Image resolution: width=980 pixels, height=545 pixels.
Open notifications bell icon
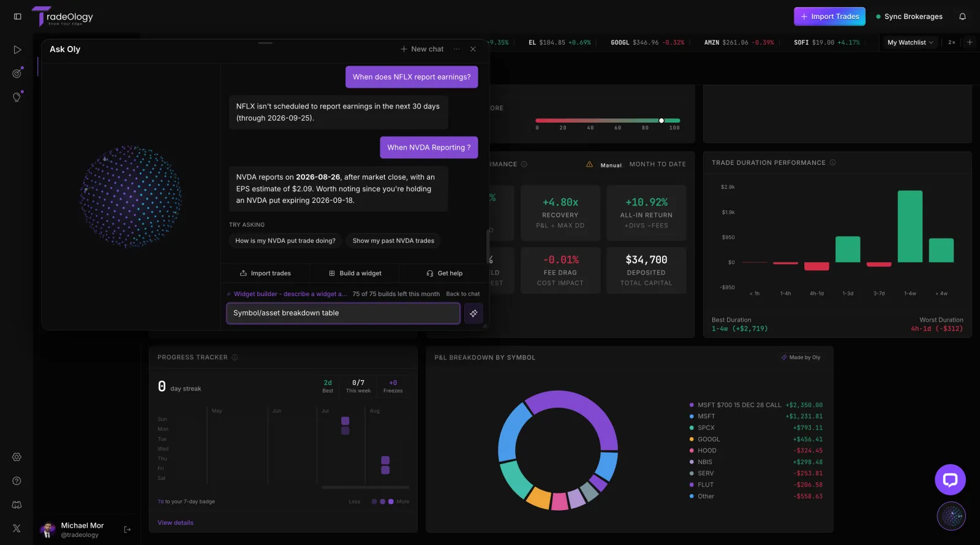click(x=962, y=17)
